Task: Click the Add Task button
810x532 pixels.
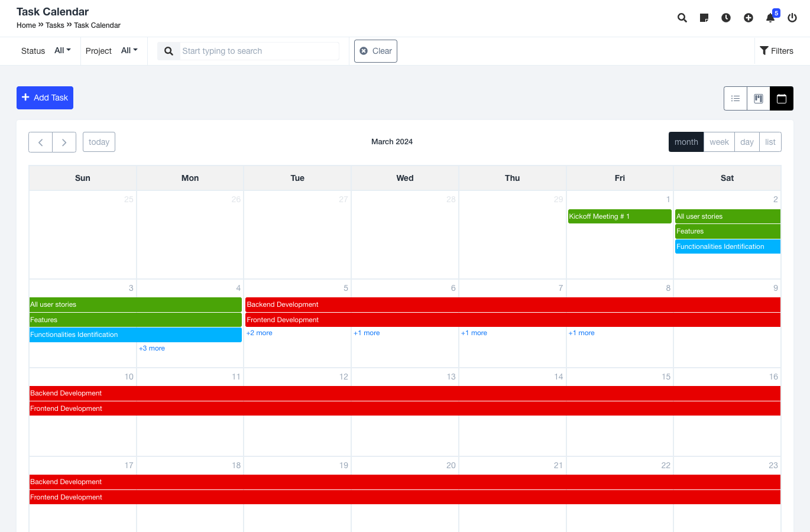Action: (x=45, y=98)
